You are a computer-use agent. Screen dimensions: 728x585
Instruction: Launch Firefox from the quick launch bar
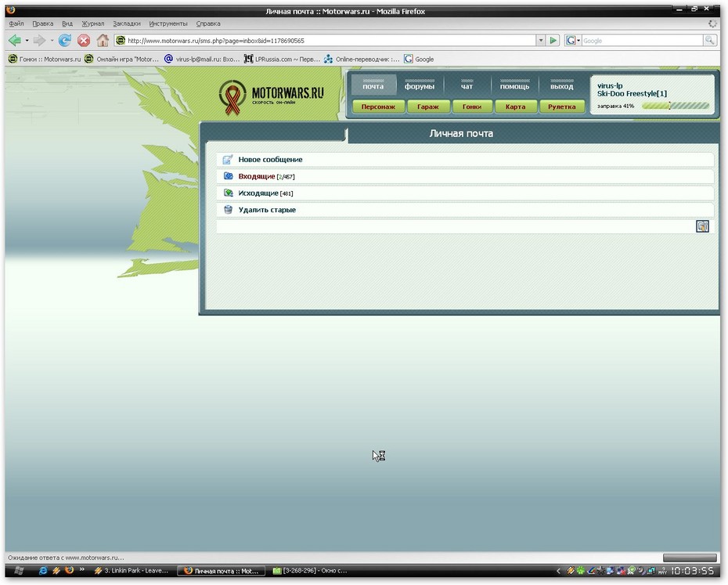pyautogui.click(x=69, y=570)
